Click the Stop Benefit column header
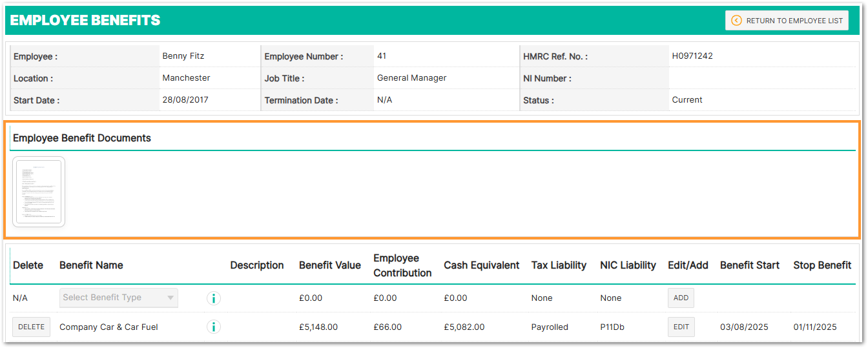The height and width of the screenshot is (348, 868). tap(822, 265)
